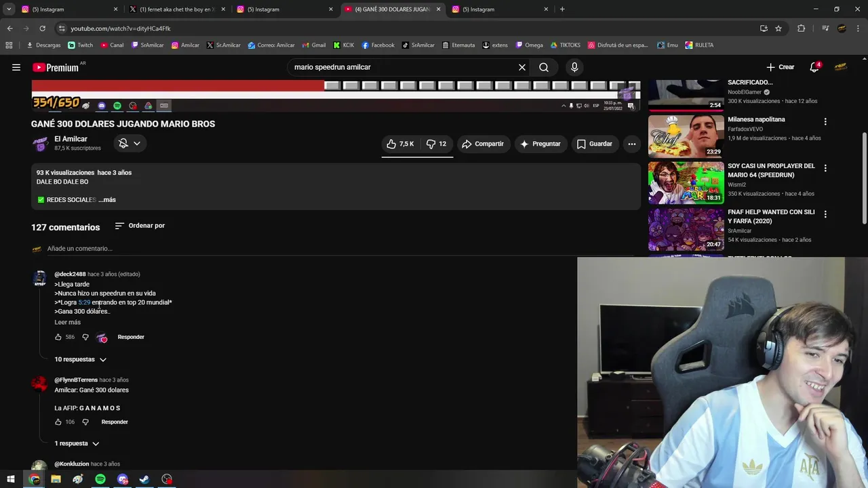Open FNAF HELP WANTED video thumbnail

click(686, 229)
